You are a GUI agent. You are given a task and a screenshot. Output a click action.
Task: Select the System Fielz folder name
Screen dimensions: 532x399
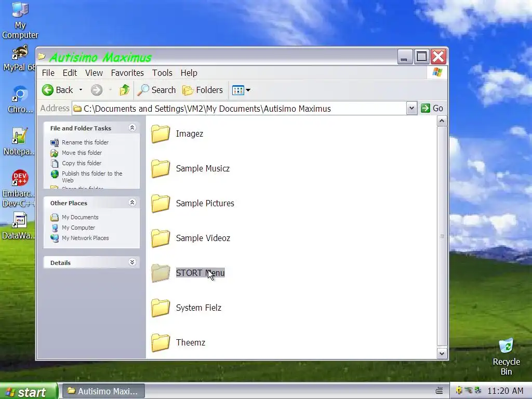click(x=198, y=308)
